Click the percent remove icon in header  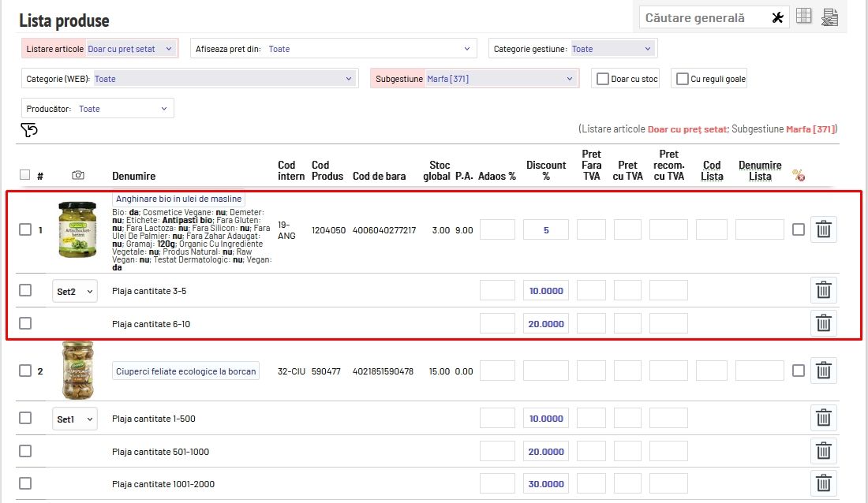click(799, 176)
